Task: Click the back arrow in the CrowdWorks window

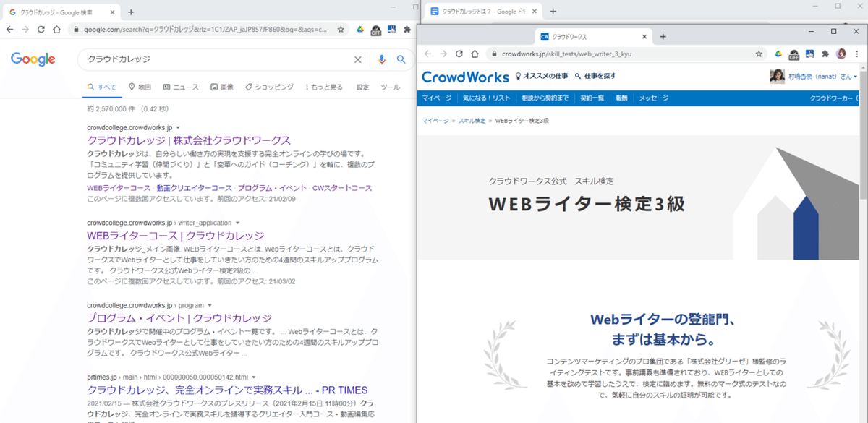Action: coord(428,54)
